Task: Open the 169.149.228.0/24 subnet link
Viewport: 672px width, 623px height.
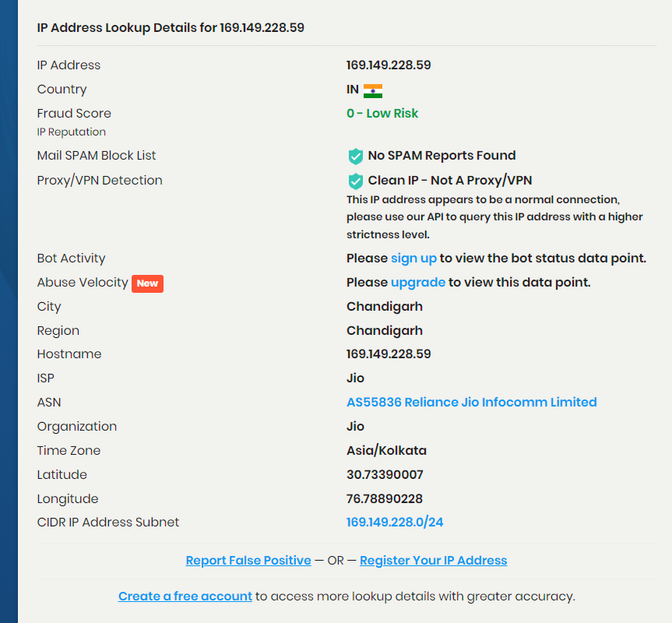Action: (x=395, y=523)
